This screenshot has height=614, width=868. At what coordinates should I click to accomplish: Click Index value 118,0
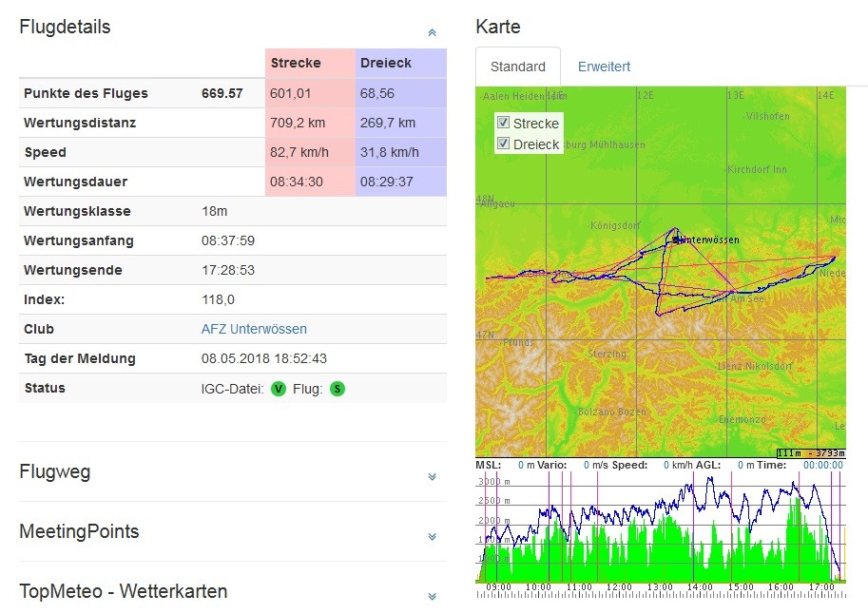218,299
